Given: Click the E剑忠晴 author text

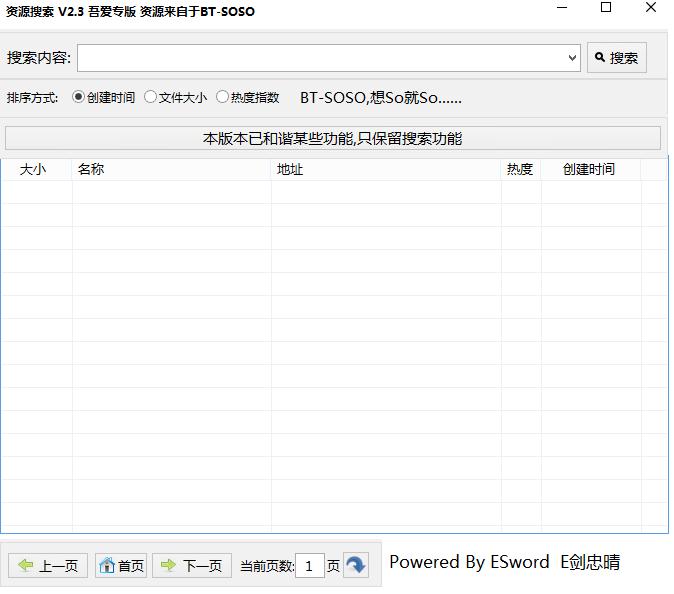Looking at the screenshot, I should tap(590, 562).
